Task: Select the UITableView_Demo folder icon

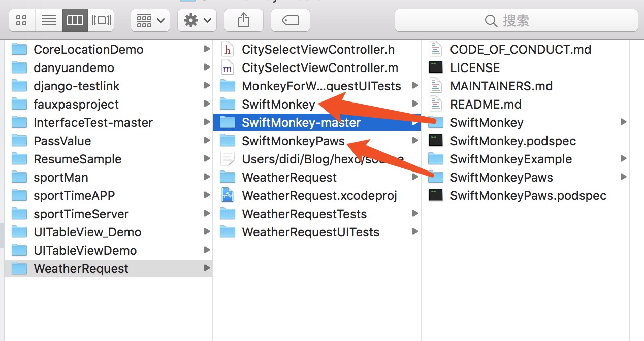Action: coord(19,232)
